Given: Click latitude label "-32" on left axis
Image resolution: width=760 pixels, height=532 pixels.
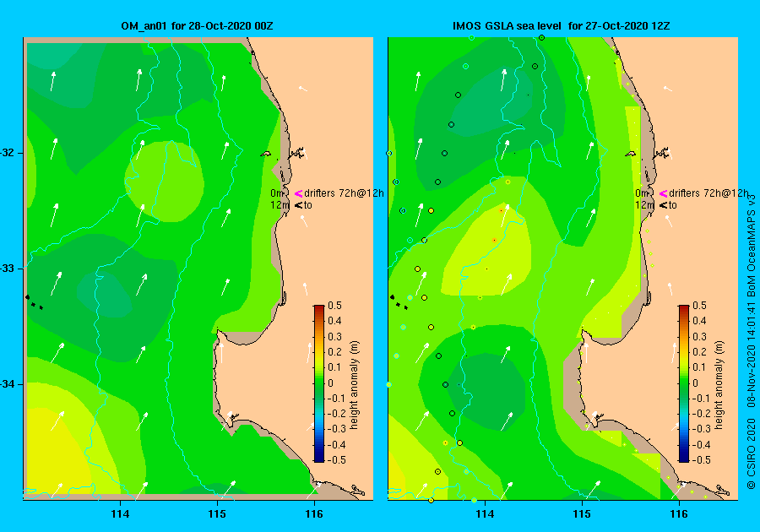Looking at the screenshot, I should click(x=7, y=153).
